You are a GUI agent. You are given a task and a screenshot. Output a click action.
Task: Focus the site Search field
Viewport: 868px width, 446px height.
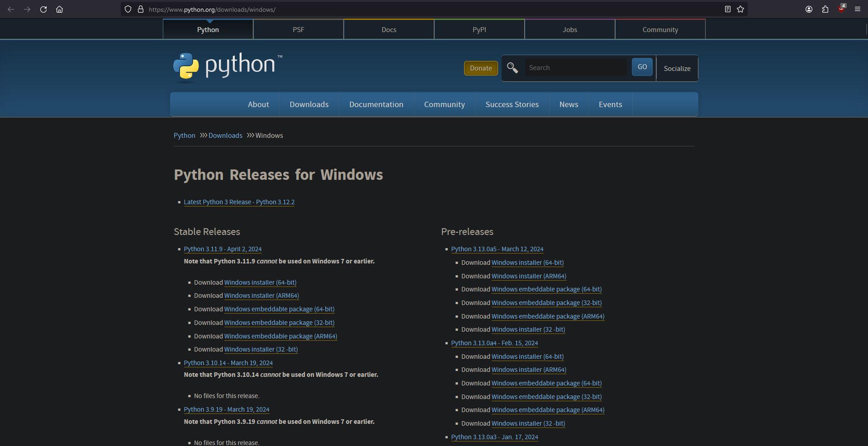[576, 68]
